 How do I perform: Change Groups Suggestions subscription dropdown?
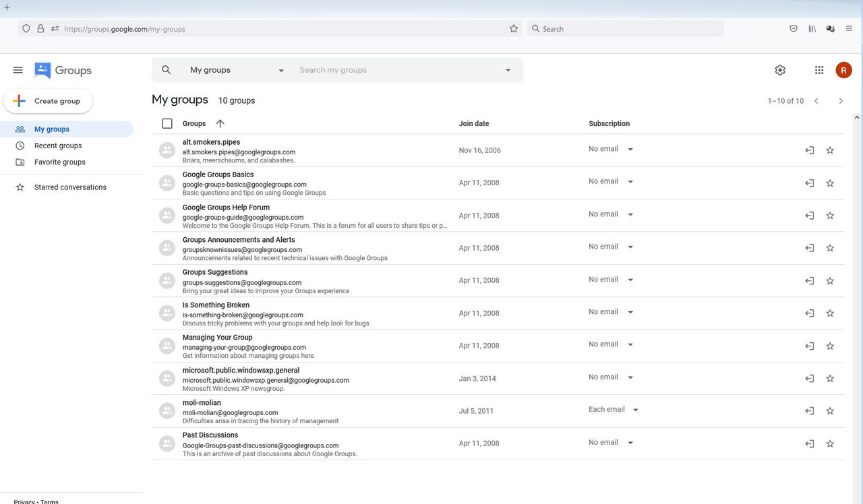(x=611, y=280)
